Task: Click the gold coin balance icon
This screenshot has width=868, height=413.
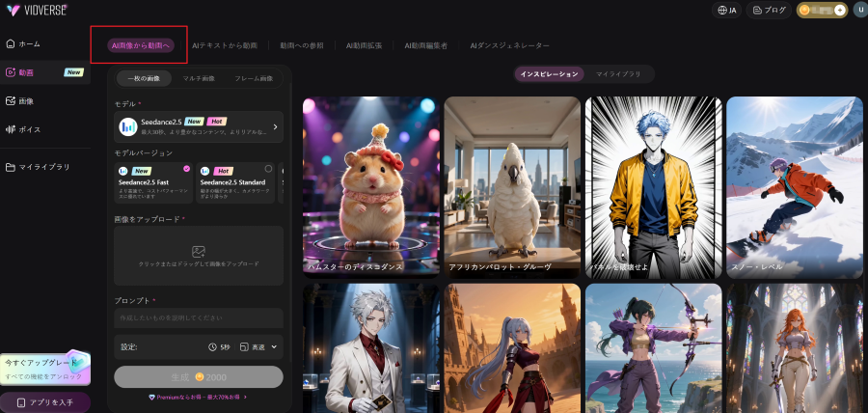Action: coord(805,10)
